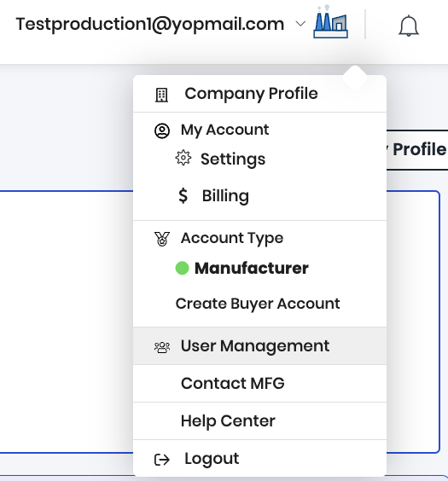
Task: Click the Company Profile building icon
Action: coord(161,95)
